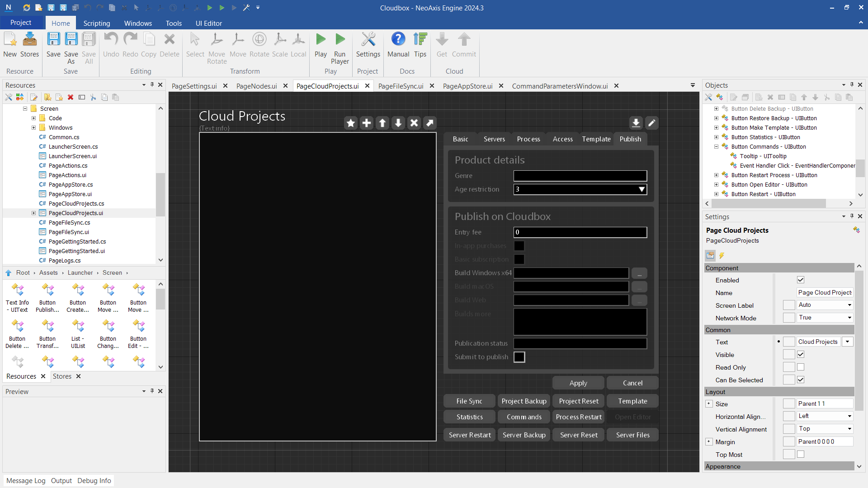Click the Process Restart button
This screenshot has width=868, height=488.
(578, 417)
